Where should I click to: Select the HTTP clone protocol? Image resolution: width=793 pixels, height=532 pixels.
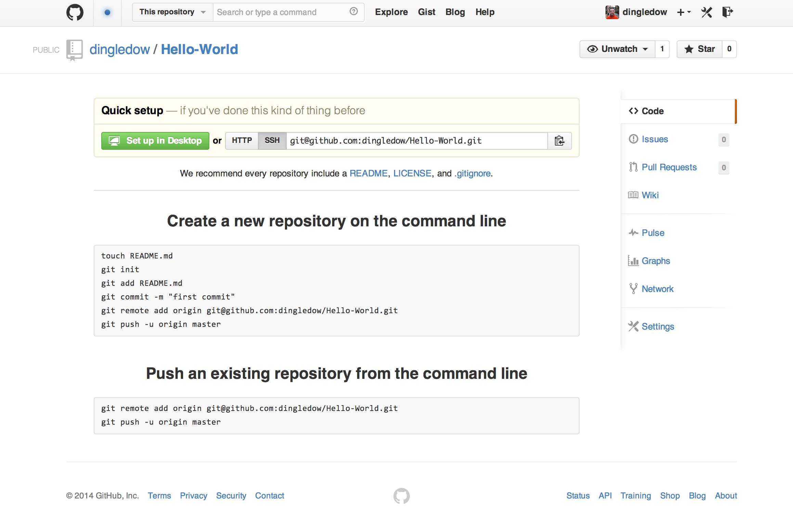242,141
